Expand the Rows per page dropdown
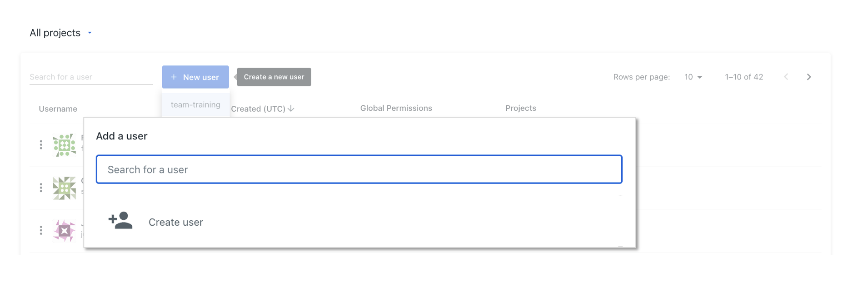Viewport: 868px width, 288px height. 693,77
